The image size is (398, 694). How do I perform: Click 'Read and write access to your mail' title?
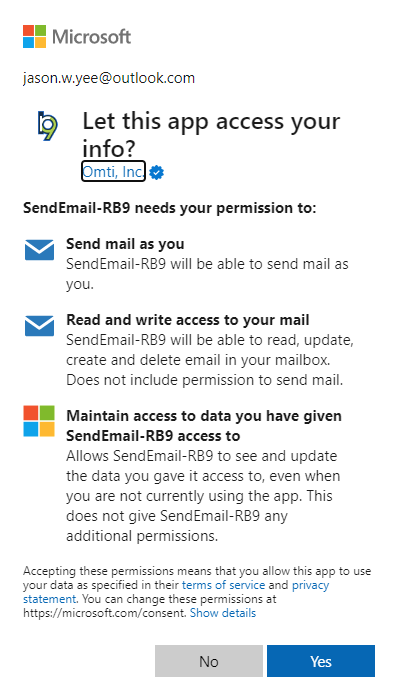[x=188, y=320]
